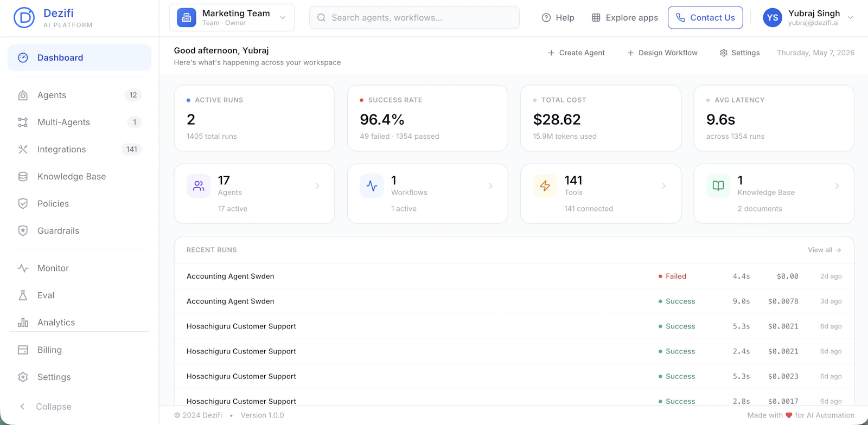Open Workflows card via its chevron

point(490,186)
